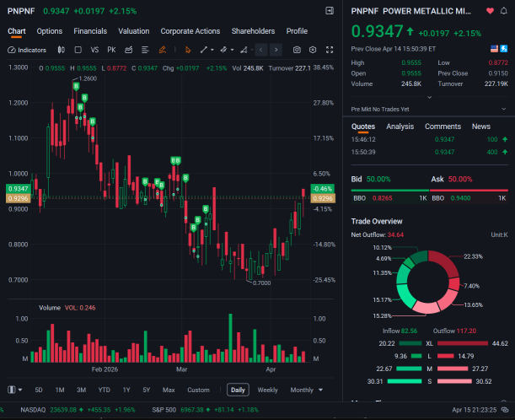515x420 pixels.
Task: Set chart range to 1M
Action: click(x=60, y=390)
